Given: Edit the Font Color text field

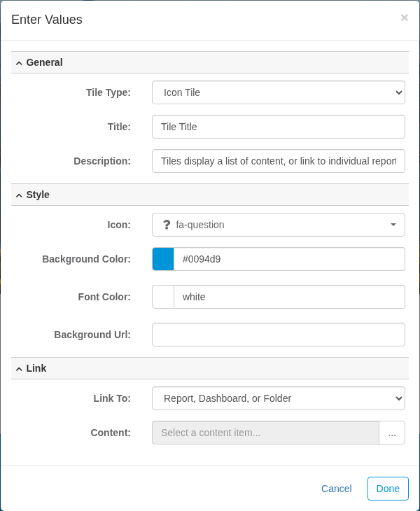Looking at the screenshot, I should (289, 297).
